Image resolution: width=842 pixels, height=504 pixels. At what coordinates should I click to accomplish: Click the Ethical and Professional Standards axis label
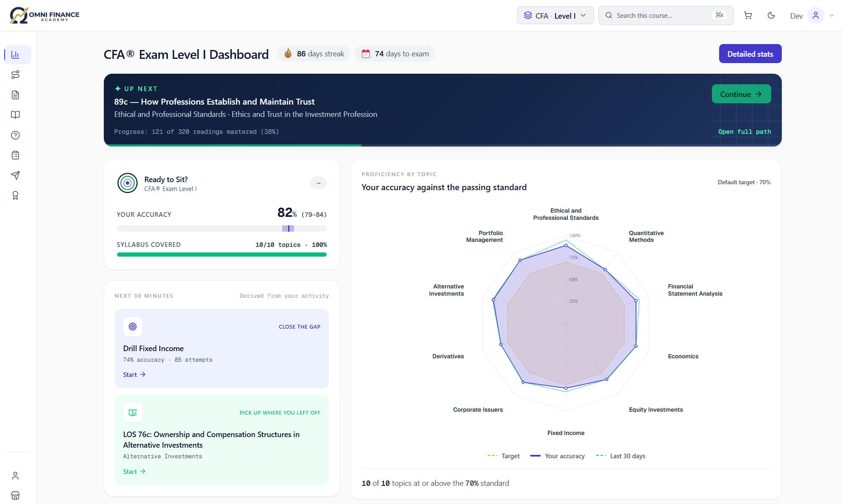coord(566,214)
